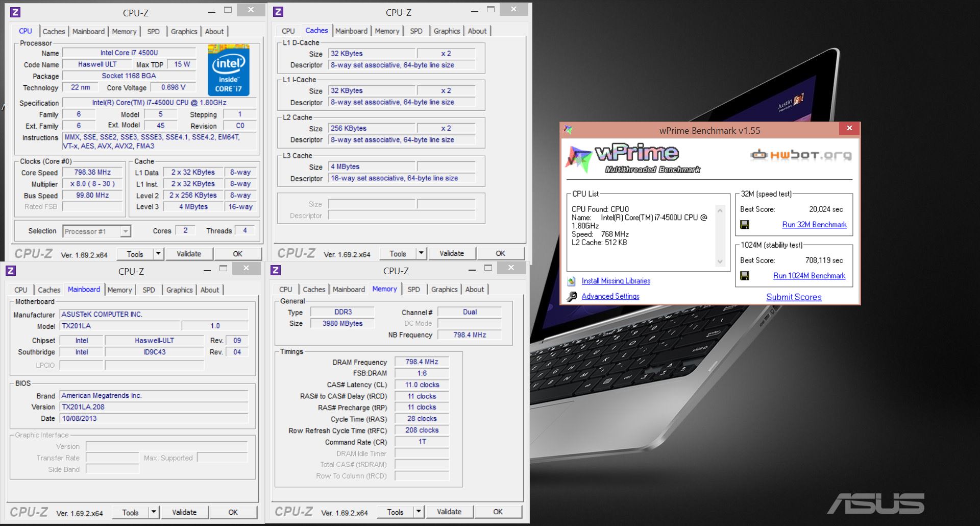Image resolution: width=980 pixels, height=526 pixels.
Task: Switch to Mainboard tab in CPU window
Action: coord(88,31)
